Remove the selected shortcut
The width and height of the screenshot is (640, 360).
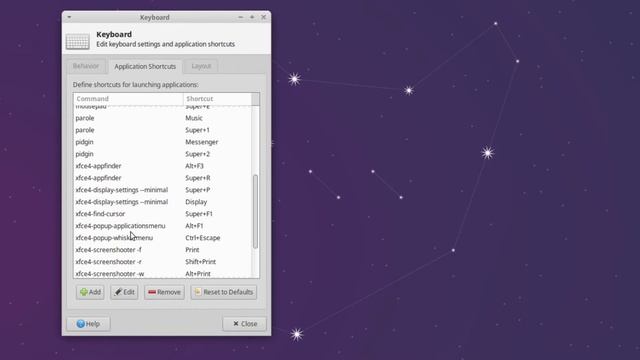pyautogui.click(x=164, y=292)
